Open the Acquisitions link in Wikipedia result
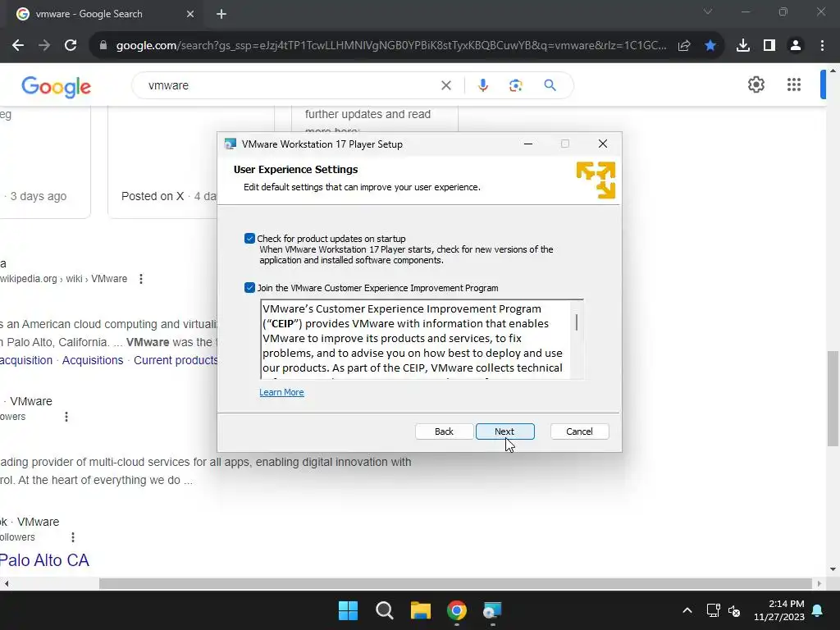Image resolution: width=840 pixels, height=630 pixels. point(93,360)
